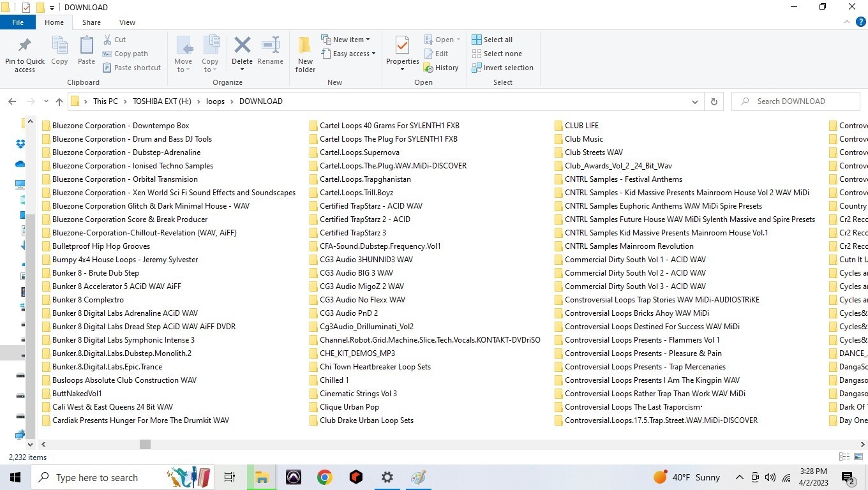The width and height of the screenshot is (868, 490).
Task: Expand address bar previous locations dropdown
Action: click(x=695, y=101)
